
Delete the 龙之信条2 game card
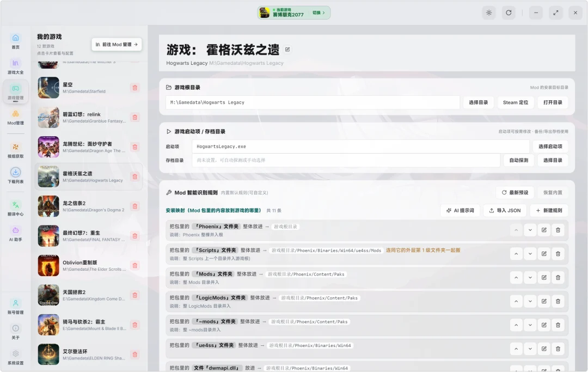pyautogui.click(x=135, y=206)
